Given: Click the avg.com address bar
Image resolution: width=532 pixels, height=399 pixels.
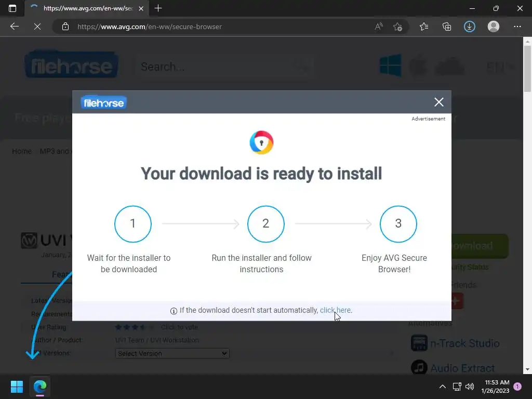Looking at the screenshot, I should [149, 26].
